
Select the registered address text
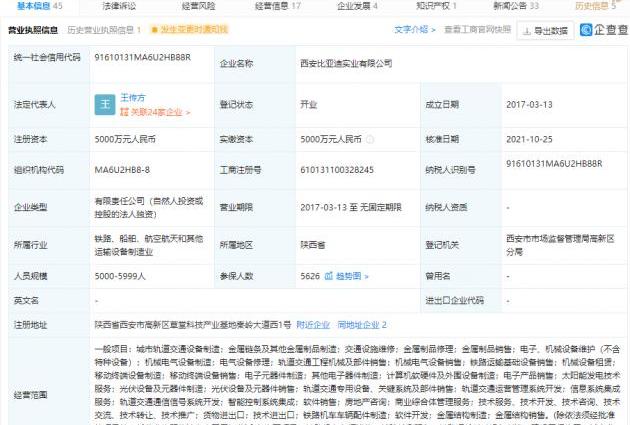click(x=192, y=325)
